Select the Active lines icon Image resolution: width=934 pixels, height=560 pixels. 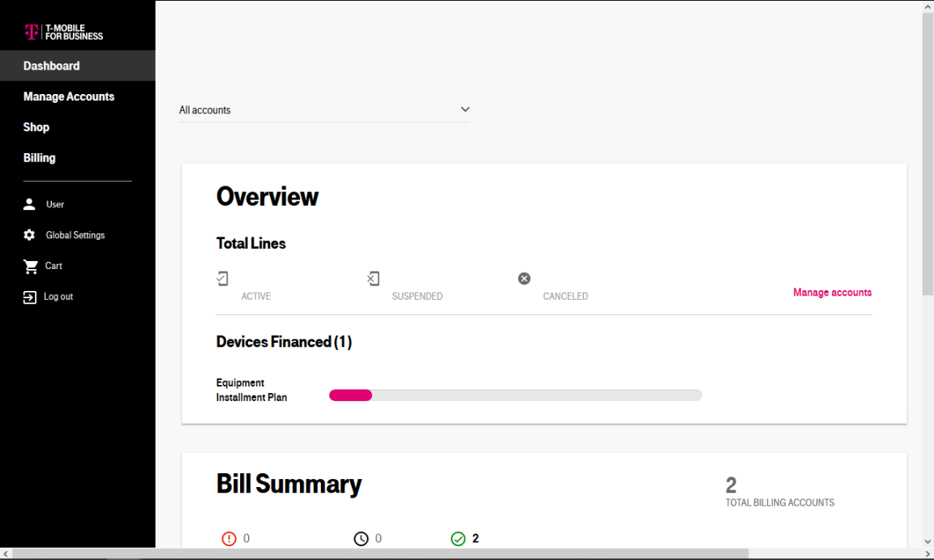pyautogui.click(x=223, y=278)
